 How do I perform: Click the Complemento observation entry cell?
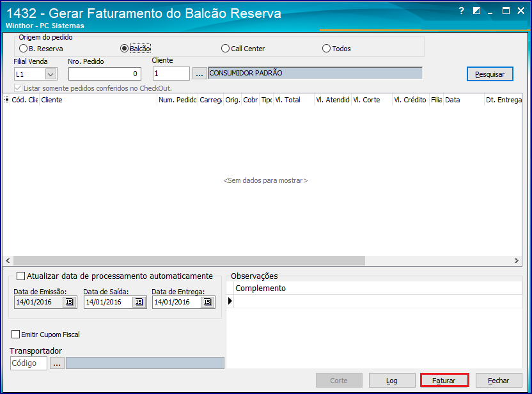tap(378, 301)
